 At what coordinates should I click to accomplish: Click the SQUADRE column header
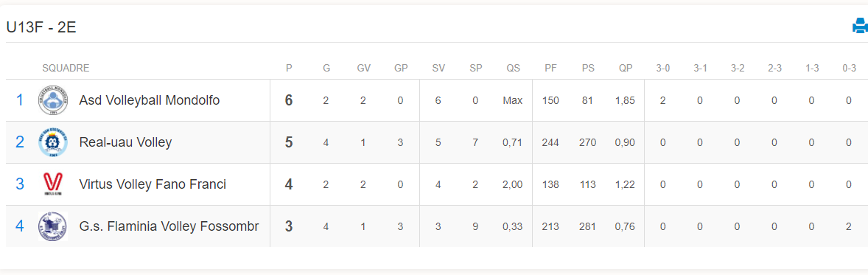click(66, 68)
